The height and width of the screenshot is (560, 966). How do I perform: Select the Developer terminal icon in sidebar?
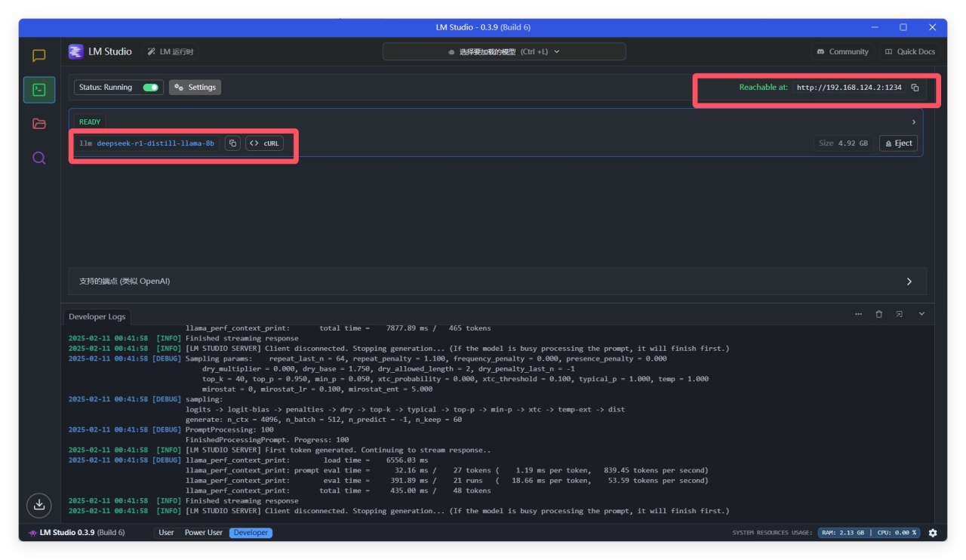(x=39, y=90)
